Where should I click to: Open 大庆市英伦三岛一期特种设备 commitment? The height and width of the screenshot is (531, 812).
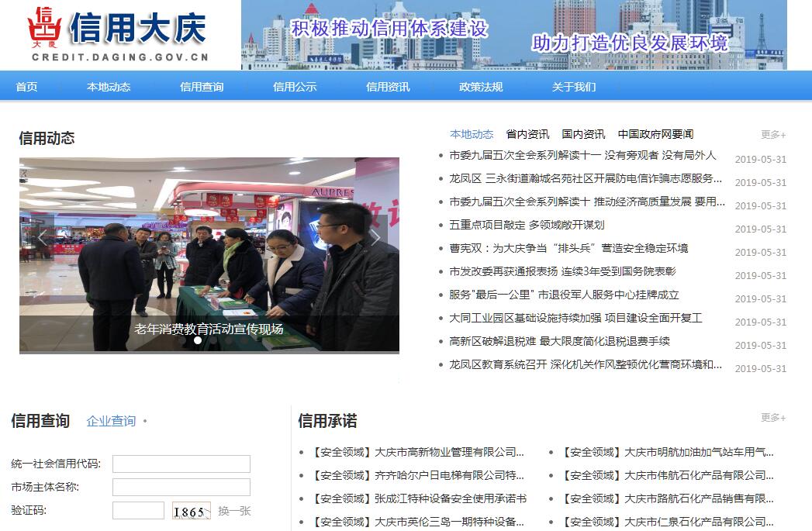point(418,522)
